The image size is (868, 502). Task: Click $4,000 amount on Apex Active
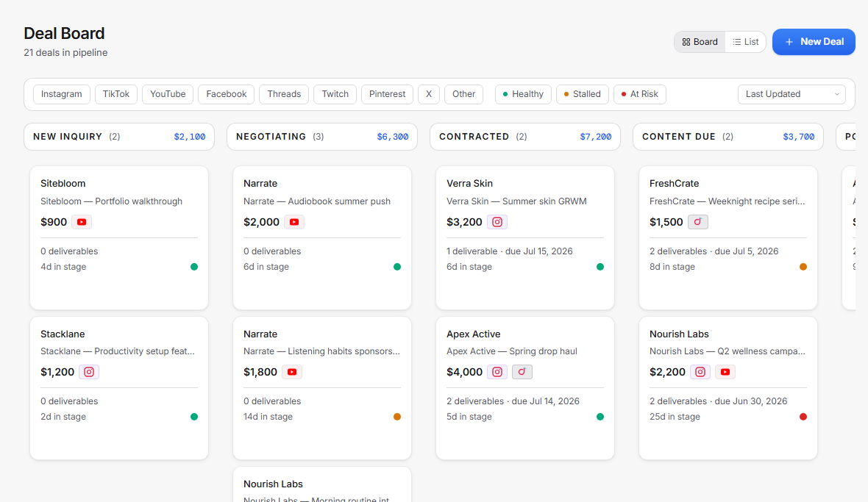(x=464, y=372)
